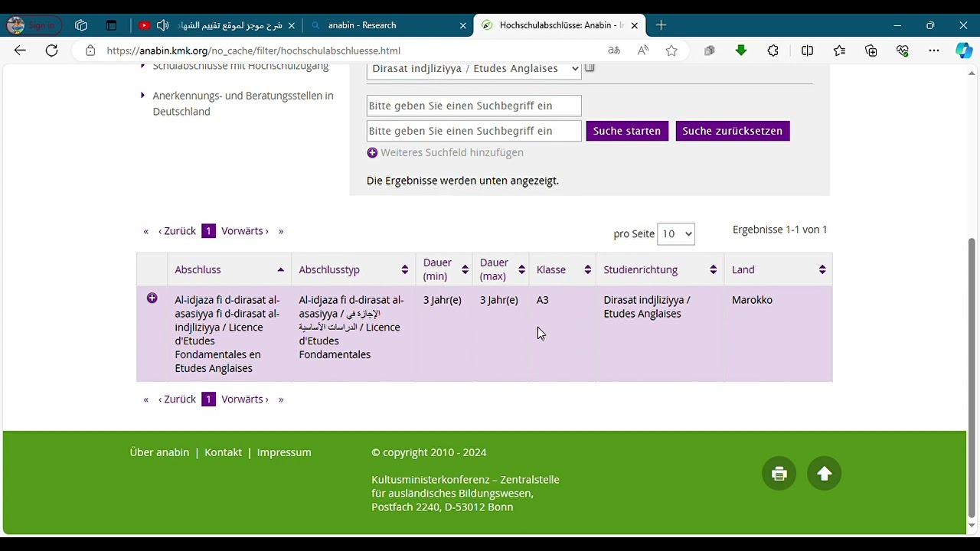Open the tab actions menu icon

pyautogui.click(x=111, y=25)
